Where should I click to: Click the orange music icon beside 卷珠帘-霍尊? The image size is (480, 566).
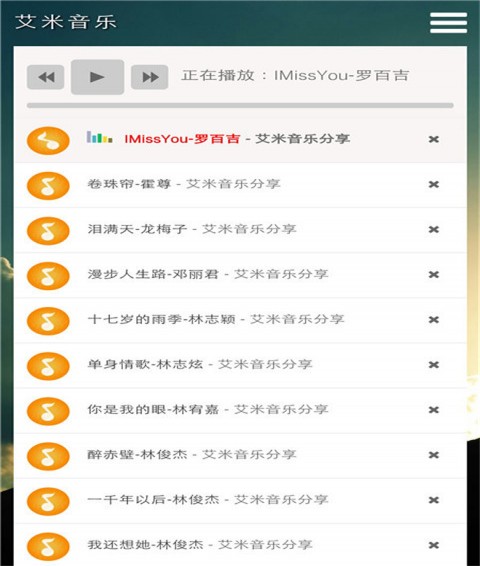tap(48, 186)
